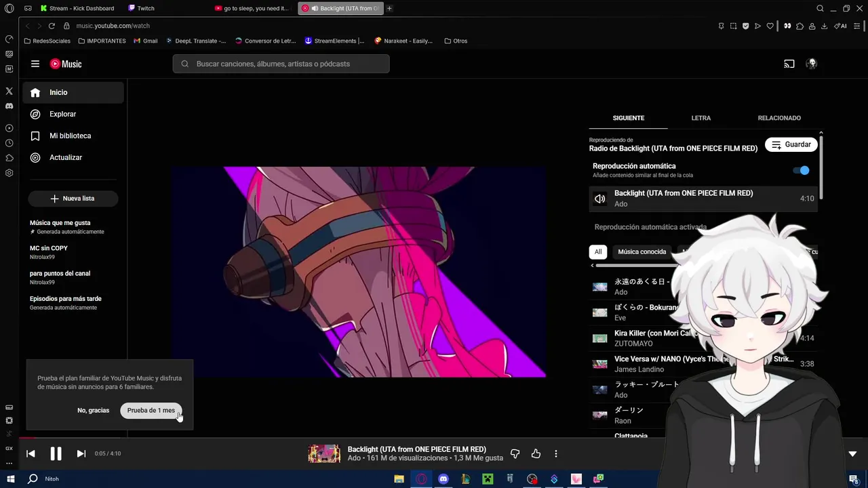
Task: Click the Windows Start button
Action: pos(11,479)
